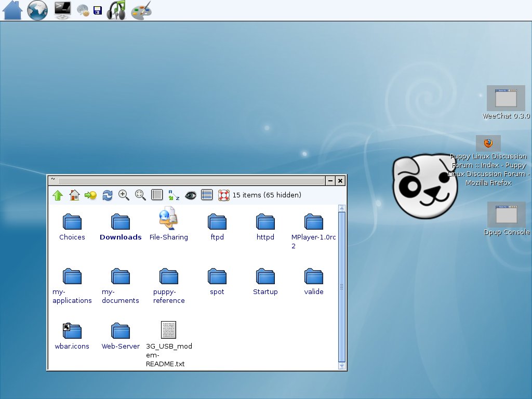Click the scrollbar up arrow
The image size is (532, 399).
[342, 208]
